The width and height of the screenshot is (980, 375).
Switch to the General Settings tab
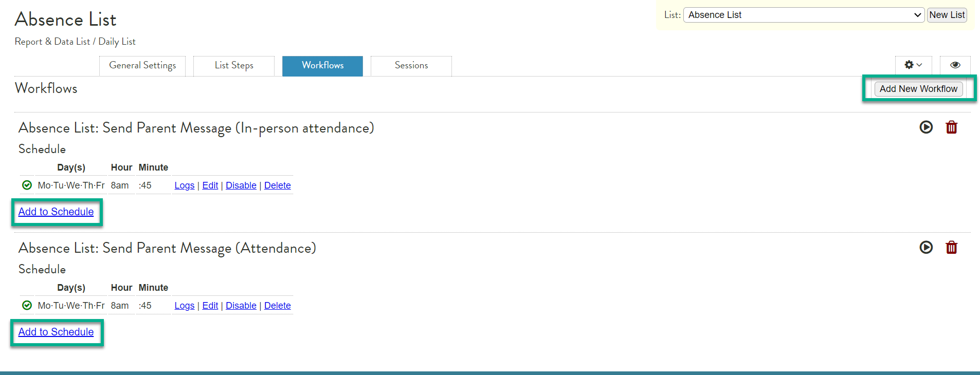click(142, 66)
